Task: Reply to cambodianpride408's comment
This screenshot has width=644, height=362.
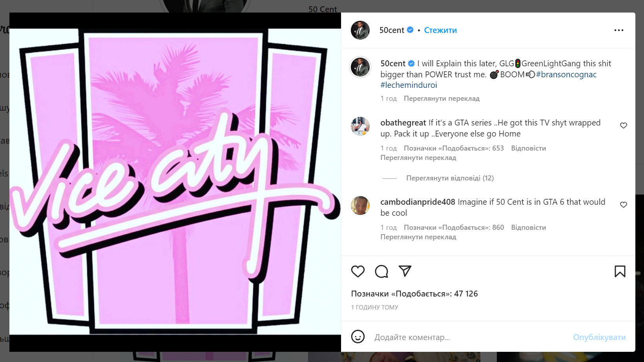Action: tap(528, 227)
